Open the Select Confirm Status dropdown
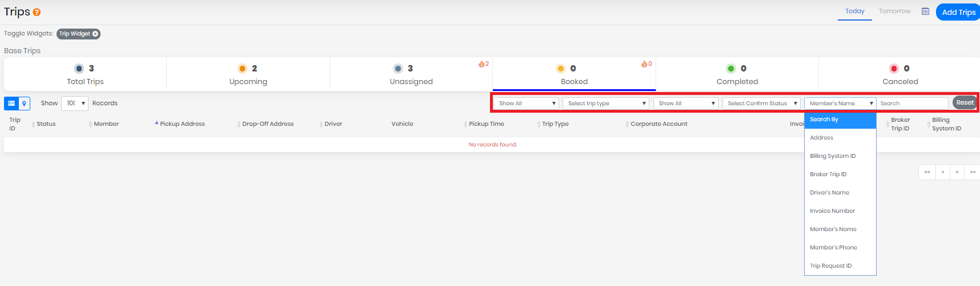The width and height of the screenshot is (980, 286). tap(761, 104)
